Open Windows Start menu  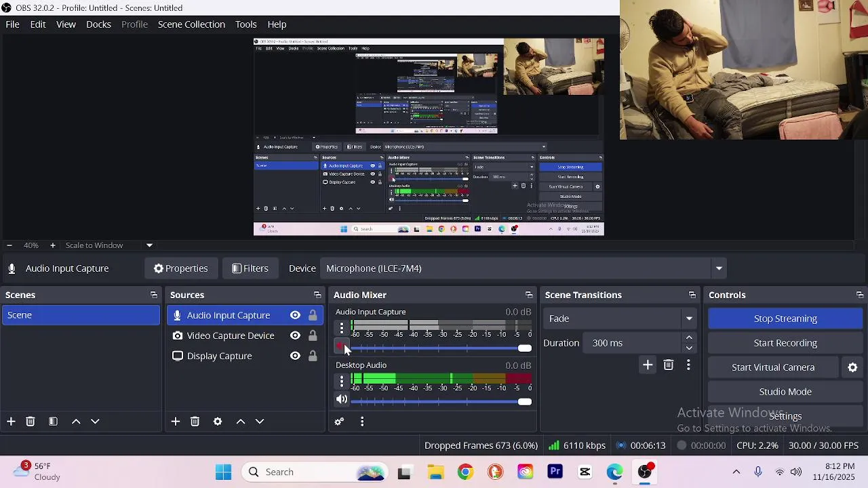[224, 472]
